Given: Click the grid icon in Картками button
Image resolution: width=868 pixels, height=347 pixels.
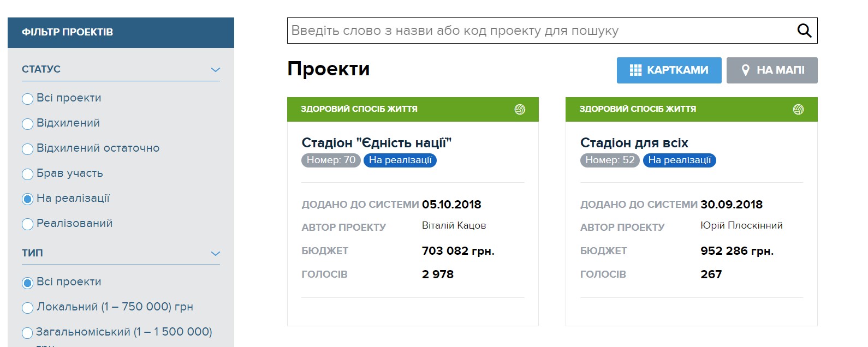Looking at the screenshot, I should [x=635, y=70].
